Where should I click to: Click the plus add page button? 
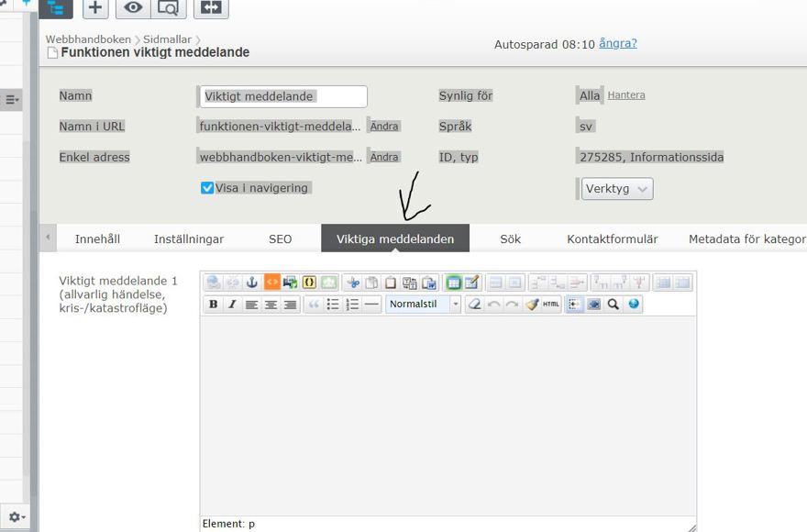pyautogui.click(x=95, y=8)
